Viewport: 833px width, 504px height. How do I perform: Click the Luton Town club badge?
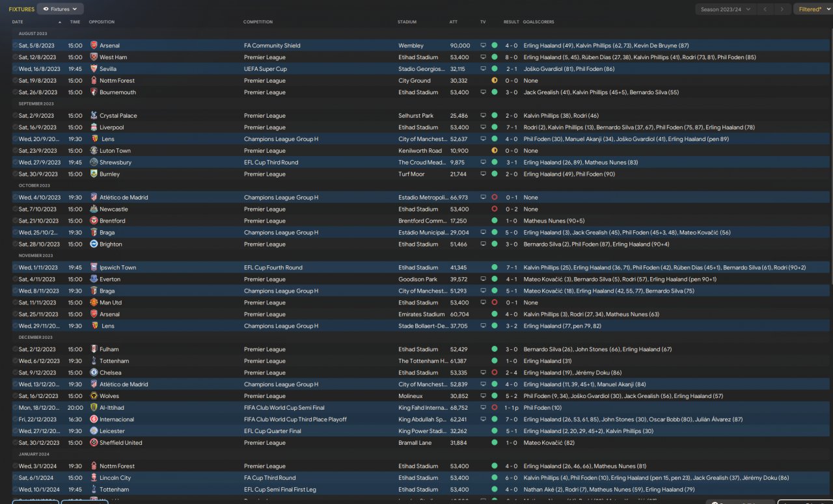pos(94,151)
